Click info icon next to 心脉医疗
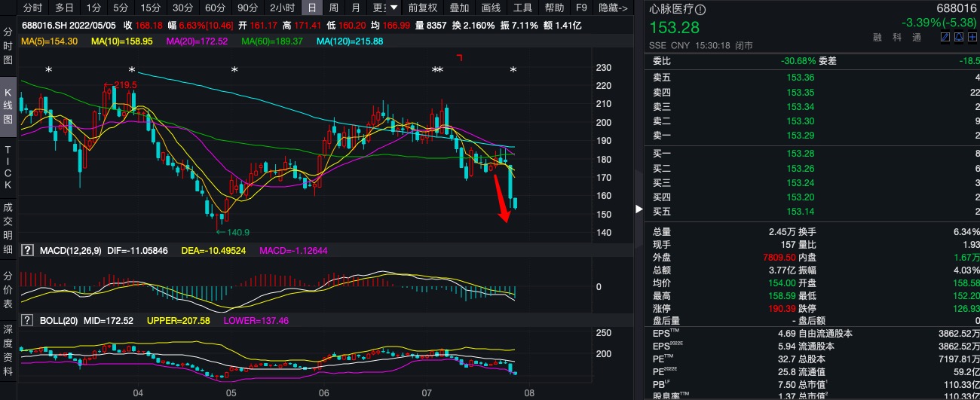 pyautogui.click(x=701, y=10)
